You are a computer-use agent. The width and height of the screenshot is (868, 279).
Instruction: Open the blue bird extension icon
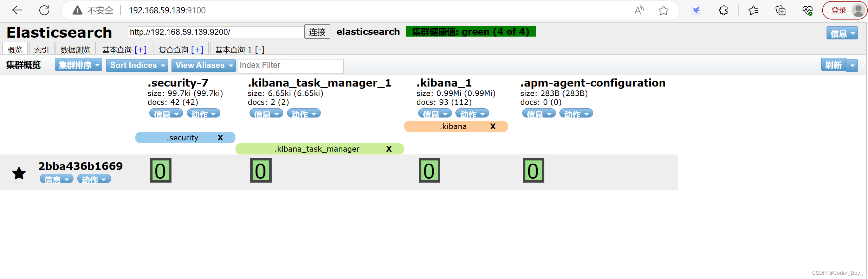(696, 11)
